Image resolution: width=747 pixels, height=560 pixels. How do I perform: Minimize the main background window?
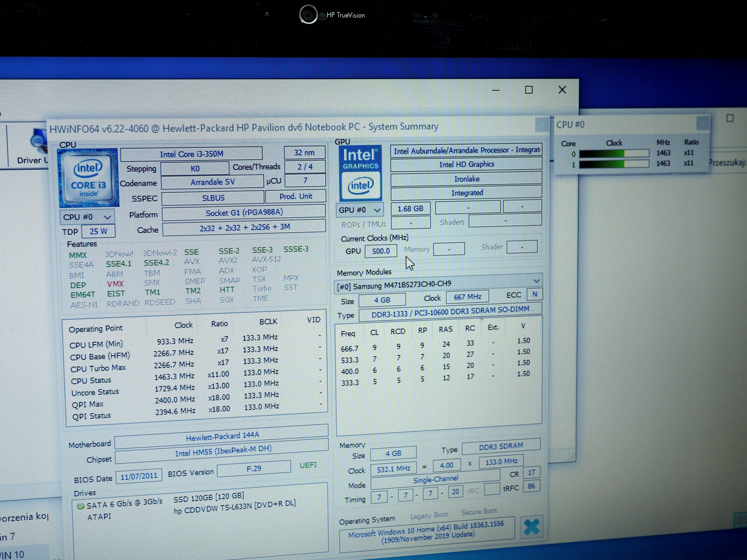496,90
